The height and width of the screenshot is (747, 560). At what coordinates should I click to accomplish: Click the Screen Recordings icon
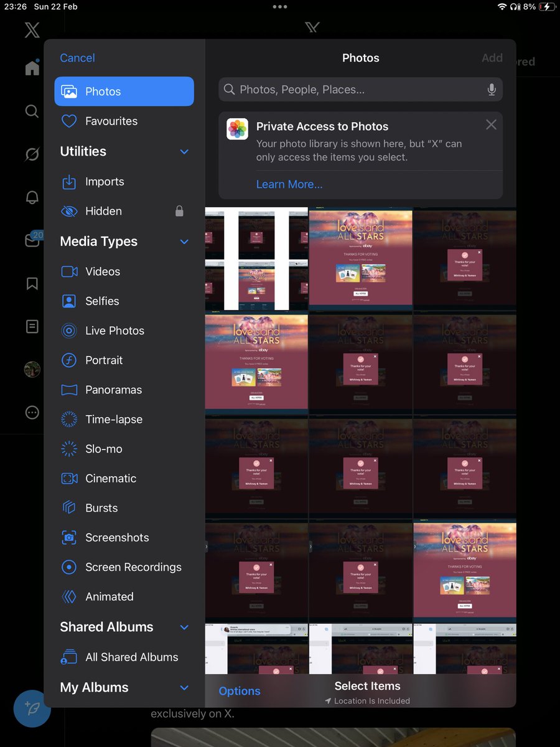tap(69, 567)
